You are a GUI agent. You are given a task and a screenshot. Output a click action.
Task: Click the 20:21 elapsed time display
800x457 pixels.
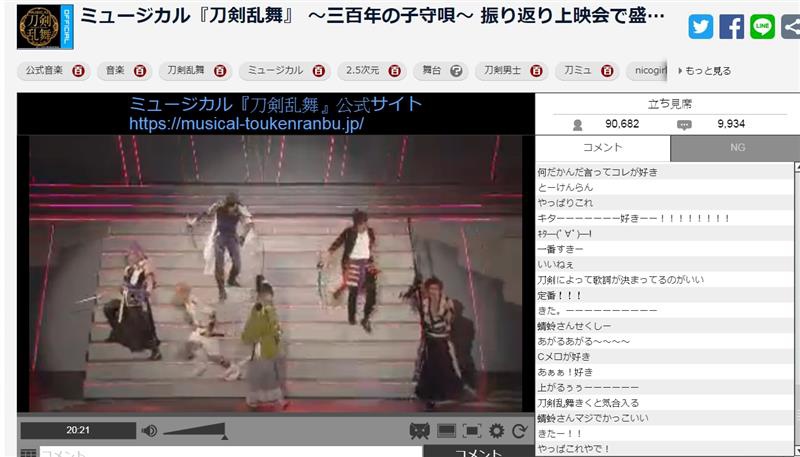pyautogui.click(x=78, y=430)
